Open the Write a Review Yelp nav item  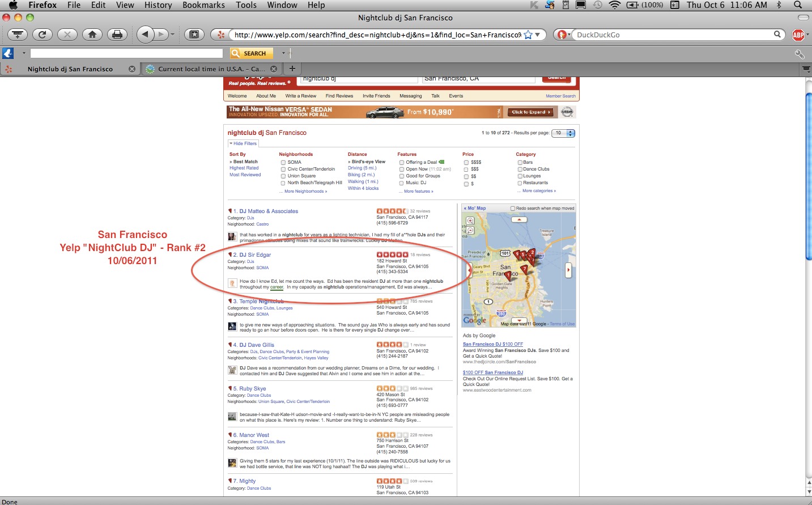pos(301,96)
